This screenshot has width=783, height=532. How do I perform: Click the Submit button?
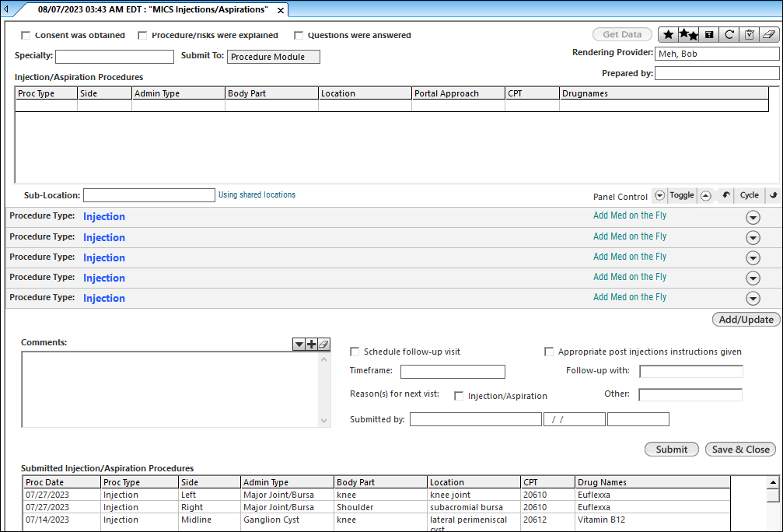(672, 450)
